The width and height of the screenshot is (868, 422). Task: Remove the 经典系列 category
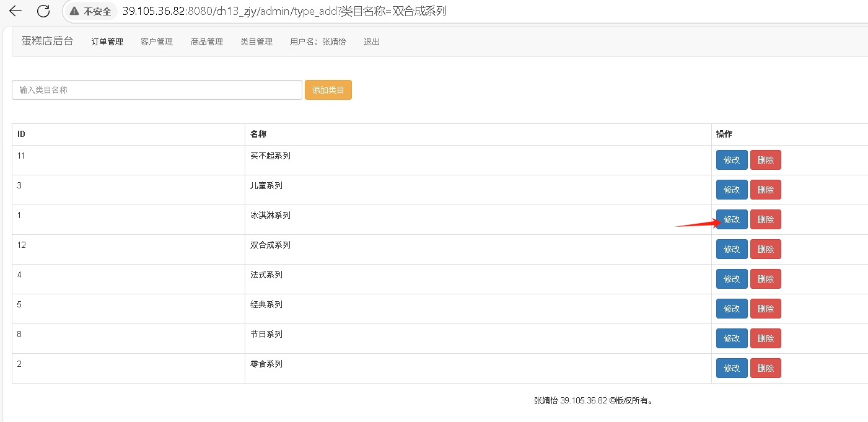point(765,309)
